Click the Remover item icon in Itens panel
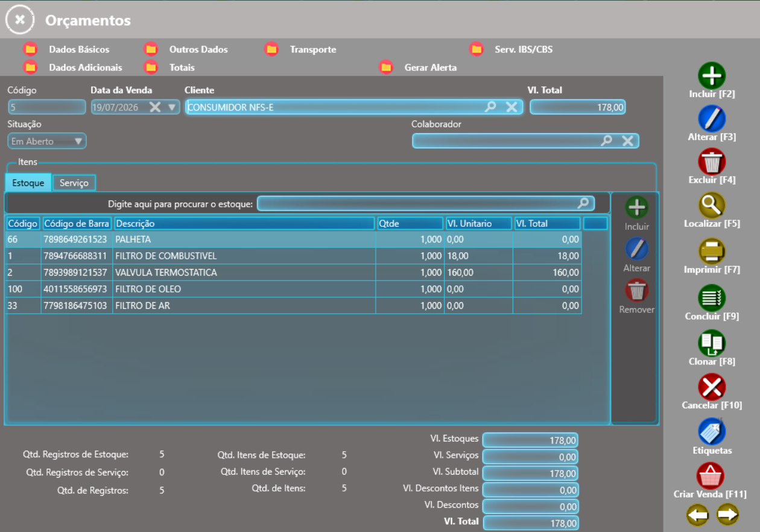The width and height of the screenshot is (760, 532). tap(636, 291)
